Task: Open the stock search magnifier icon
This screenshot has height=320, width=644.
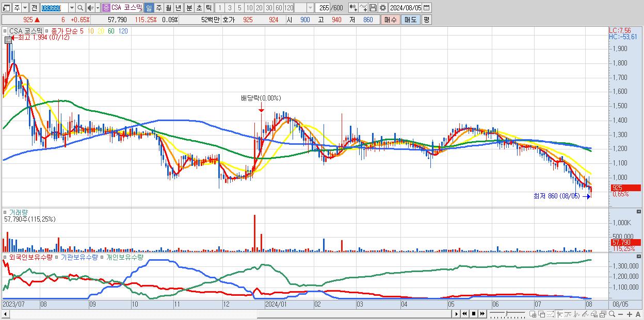Action: 81,8
